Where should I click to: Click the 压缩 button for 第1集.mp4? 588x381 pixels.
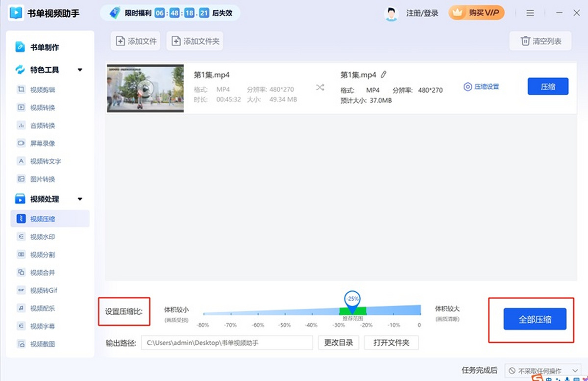[548, 86]
